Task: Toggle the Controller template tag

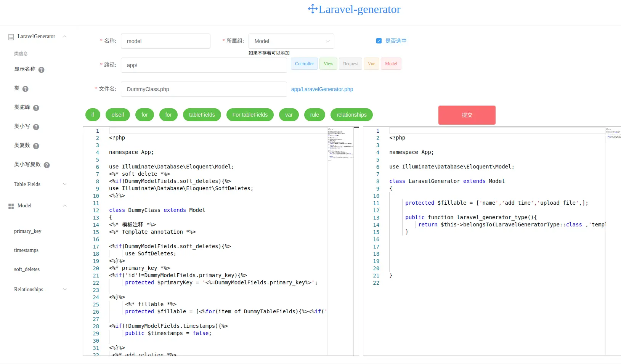Action: pyautogui.click(x=304, y=64)
